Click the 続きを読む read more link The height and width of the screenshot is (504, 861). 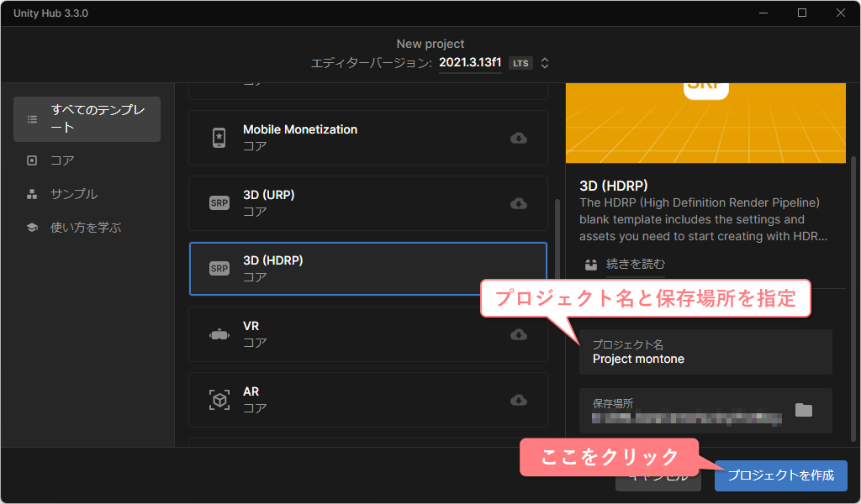pyautogui.click(x=636, y=264)
